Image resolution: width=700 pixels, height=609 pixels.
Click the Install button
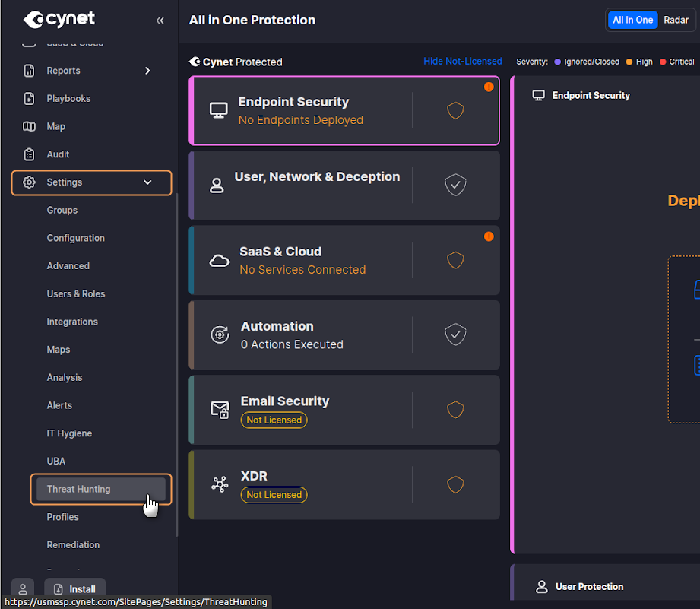[75, 589]
